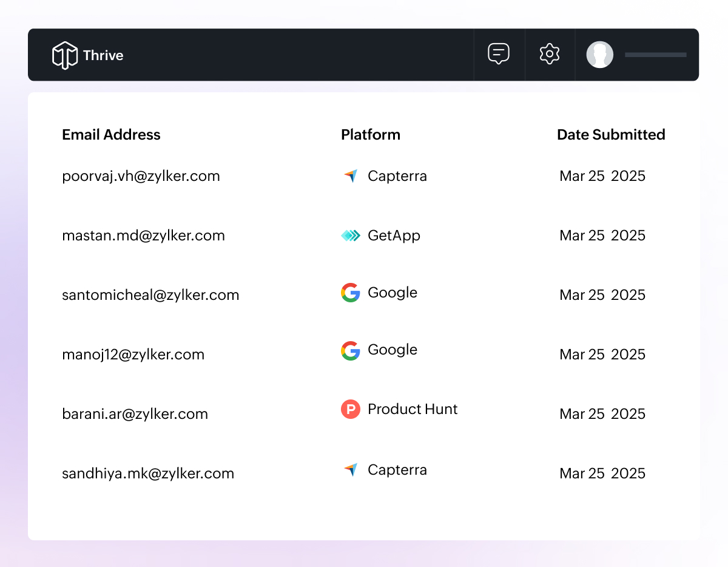Click the user profile avatar

(599, 55)
